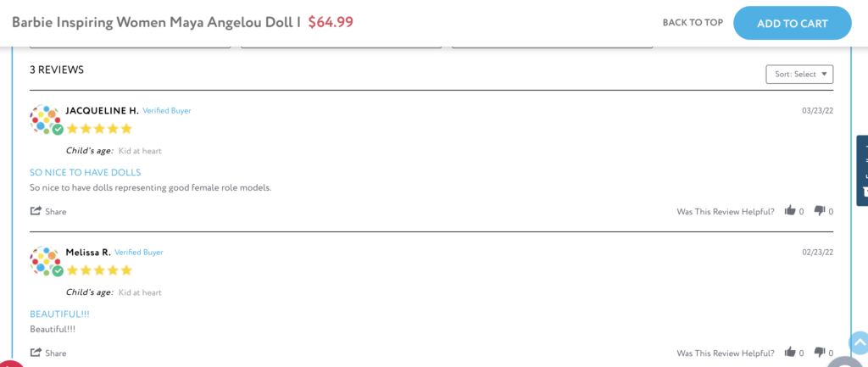Thumbs up Jacqueline H.'s review
The image size is (868, 367).
(790, 210)
